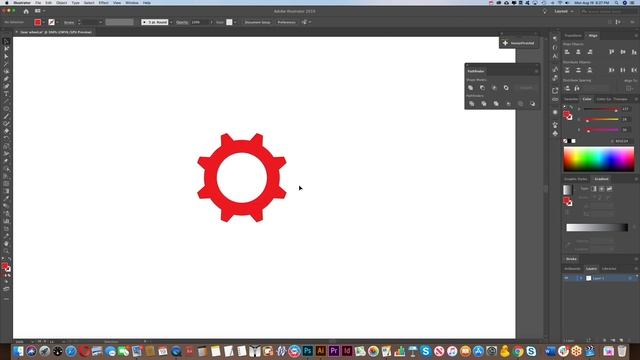Screen dimensions: 640x360
Task: Select the Type tool in the toolbar
Action: 6,93
